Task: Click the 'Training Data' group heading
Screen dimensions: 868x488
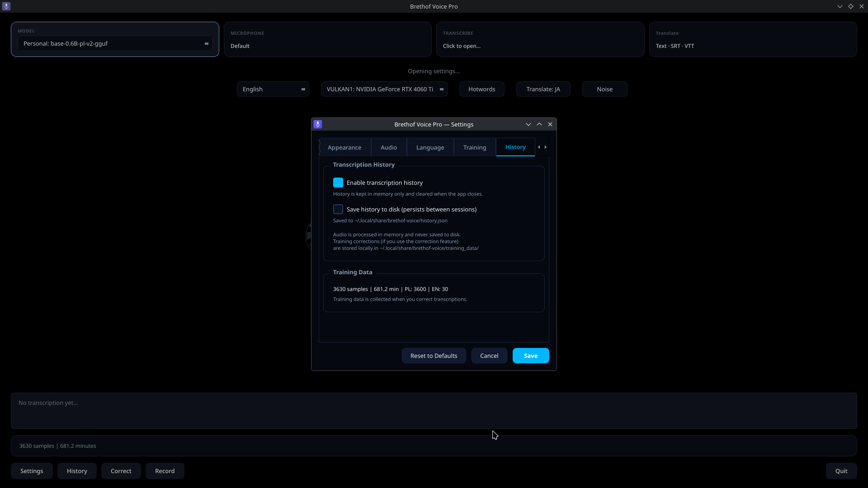Action: (x=353, y=272)
